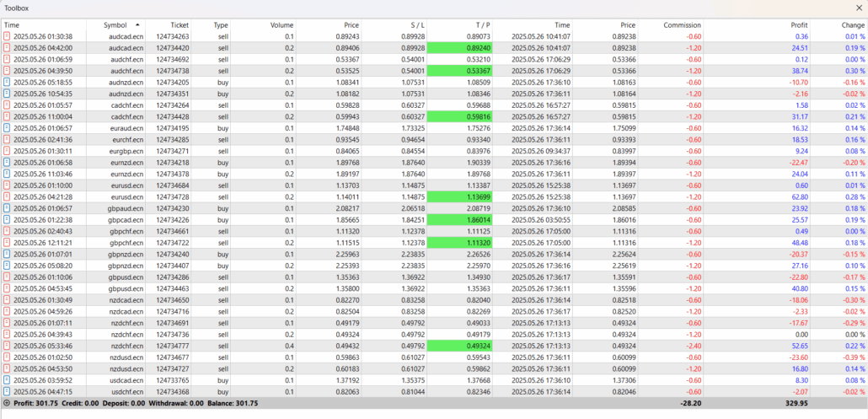Screen dimensions: 868x419
Task: Select the close time 2025.05.26 03:50:55
Action: pyautogui.click(x=541, y=220)
